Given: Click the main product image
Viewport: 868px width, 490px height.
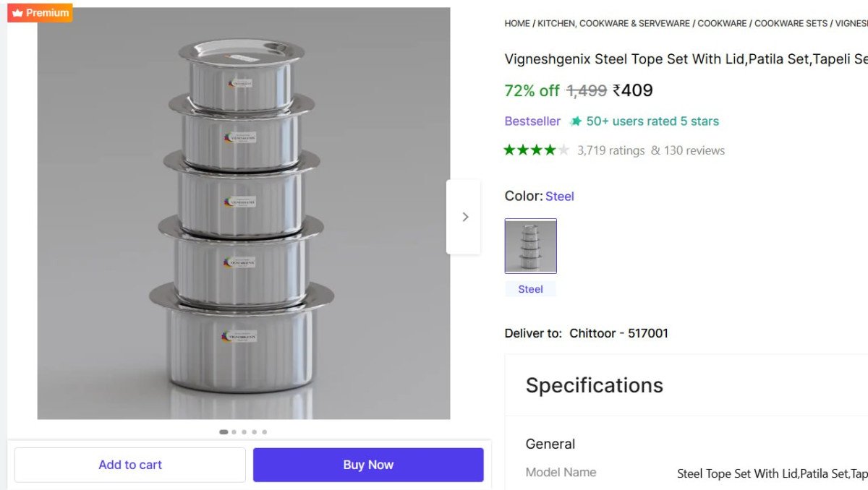Looking at the screenshot, I should click(x=244, y=213).
